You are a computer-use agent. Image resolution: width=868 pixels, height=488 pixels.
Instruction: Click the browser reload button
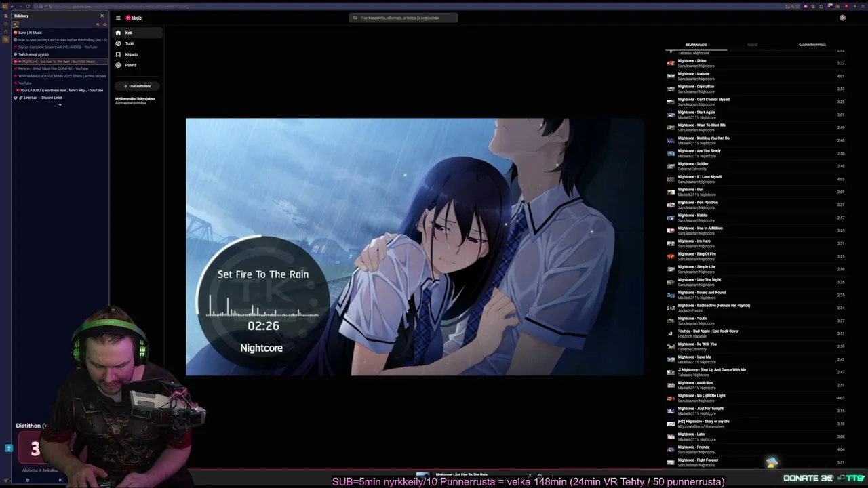pyautogui.click(x=28, y=7)
